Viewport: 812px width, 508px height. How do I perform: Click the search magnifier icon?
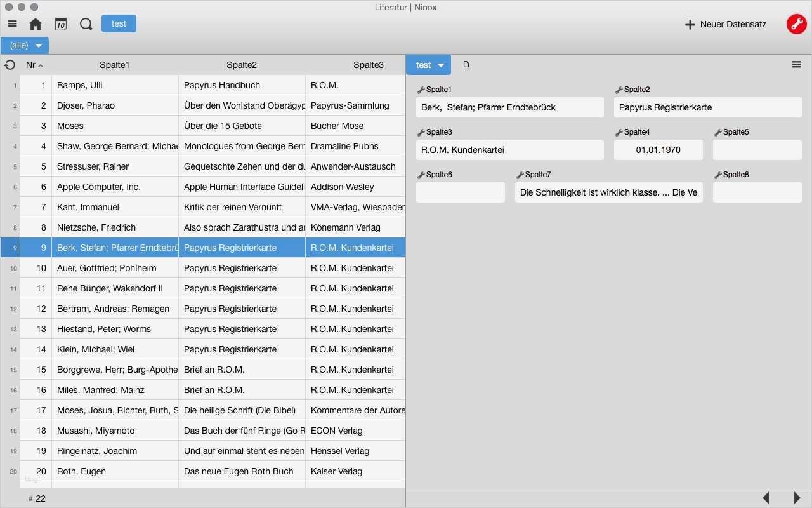point(86,24)
